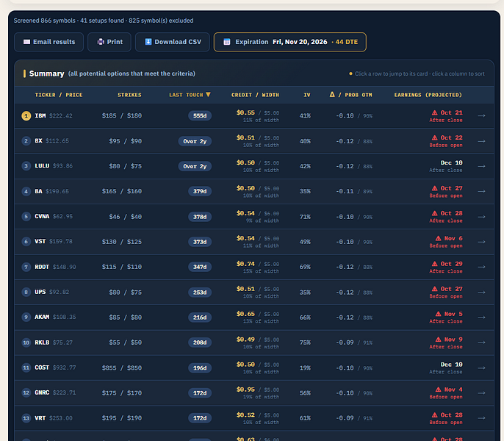Viewport: 504px width, 441px height.
Task: Select the LULU $93.86 ticker cell
Action: click(x=54, y=166)
